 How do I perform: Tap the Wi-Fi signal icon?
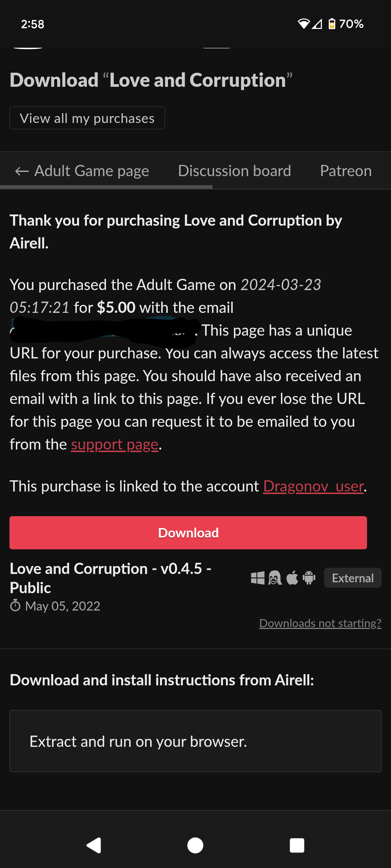click(x=303, y=24)
